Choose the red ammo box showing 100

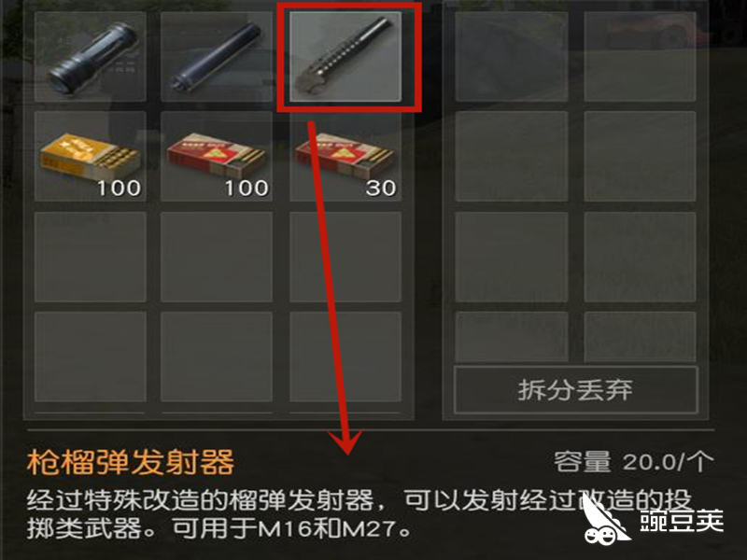point(217,157)
